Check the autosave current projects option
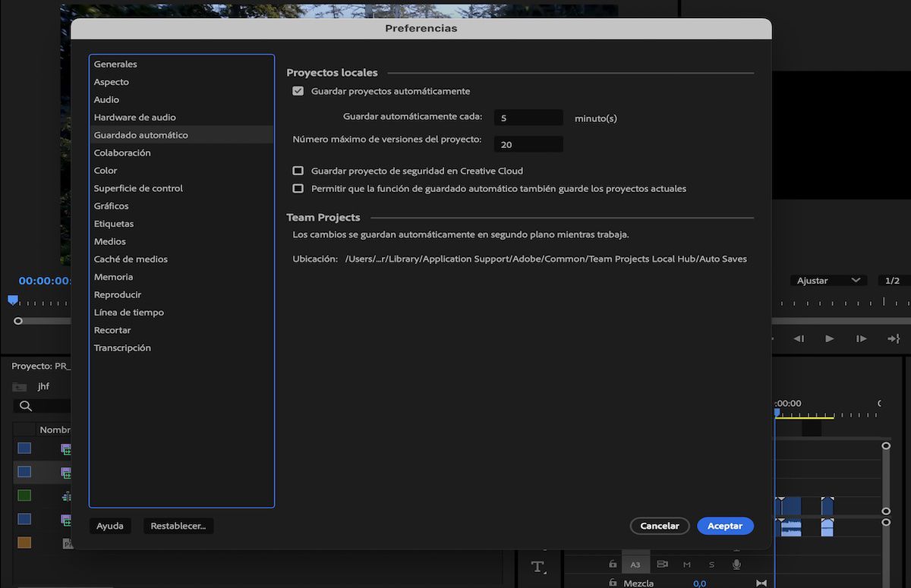 [x=298, y=187]
